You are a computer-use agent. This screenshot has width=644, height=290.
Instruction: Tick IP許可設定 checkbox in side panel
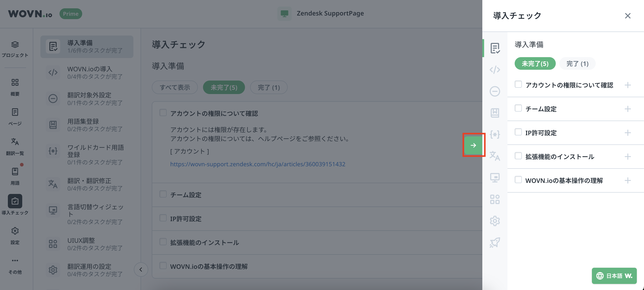[518, 132]
